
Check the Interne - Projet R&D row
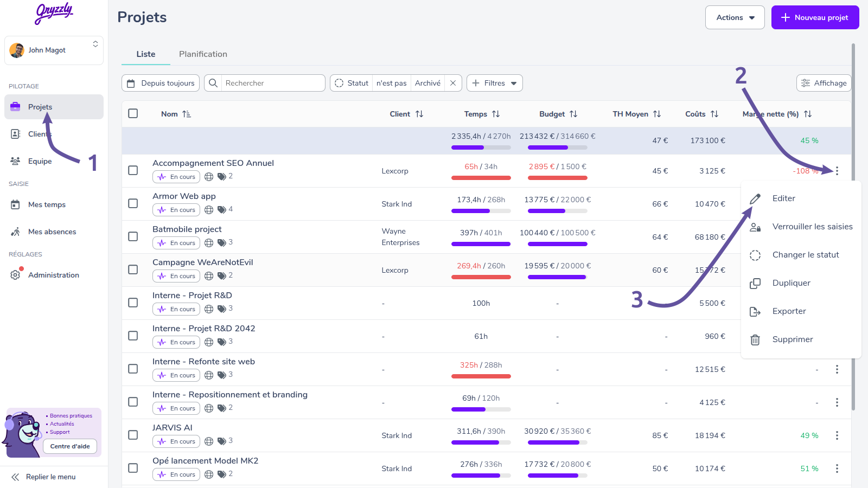(133, 303)
